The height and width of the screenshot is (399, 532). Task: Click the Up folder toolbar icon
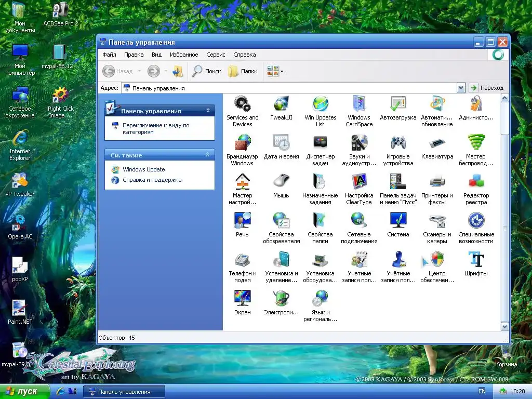click(178, 71)
